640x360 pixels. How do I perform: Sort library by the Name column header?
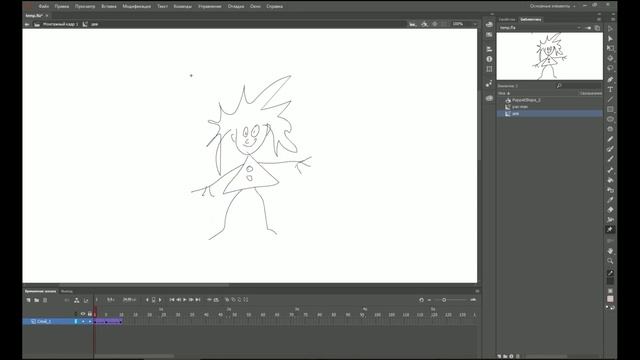coord(503,93)
